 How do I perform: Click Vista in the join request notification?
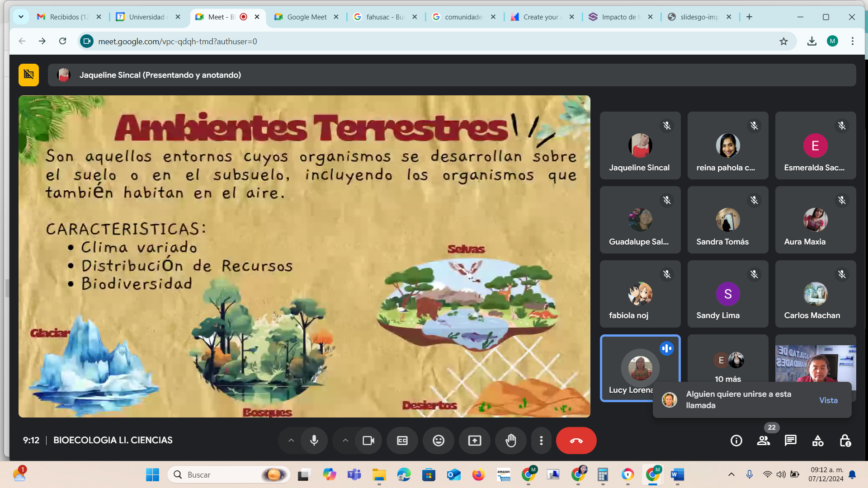[828, 400]
